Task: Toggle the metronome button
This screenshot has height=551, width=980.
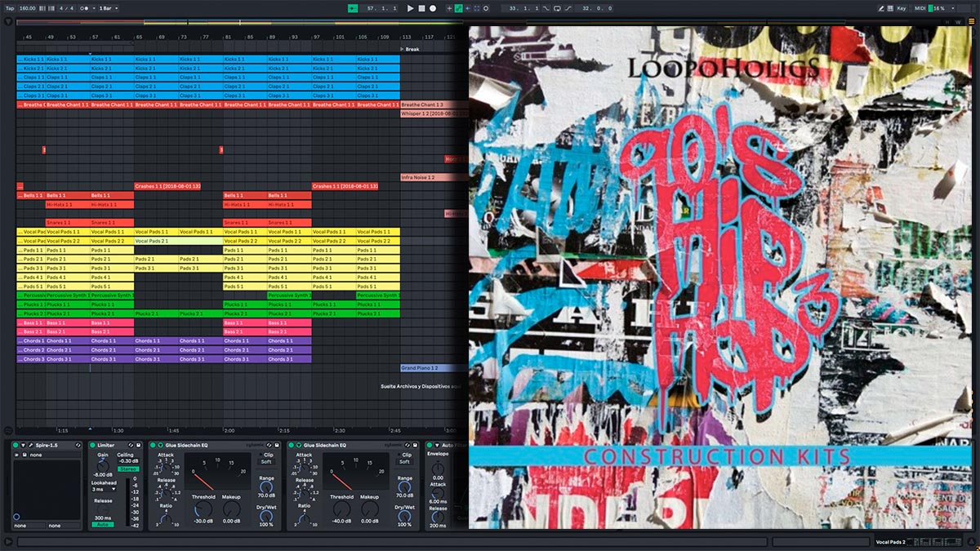Action: point(86,8)
